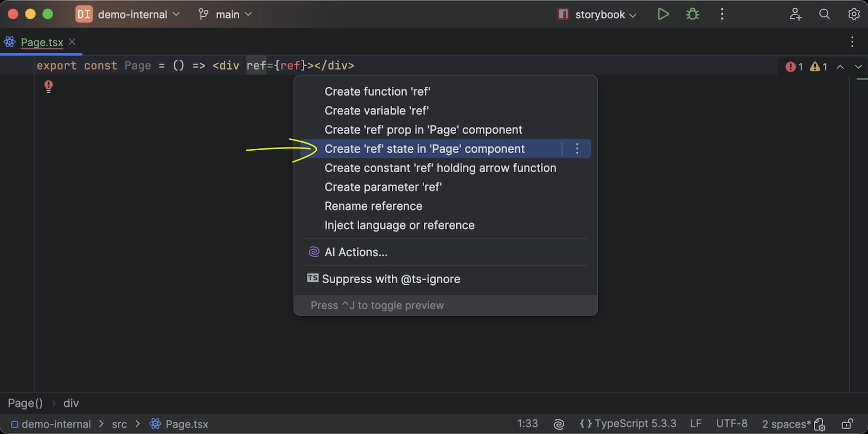This screenshot has width=868, height=434.
Task: Click the red error lightbulb in the editor
Action: coord(48,86)
